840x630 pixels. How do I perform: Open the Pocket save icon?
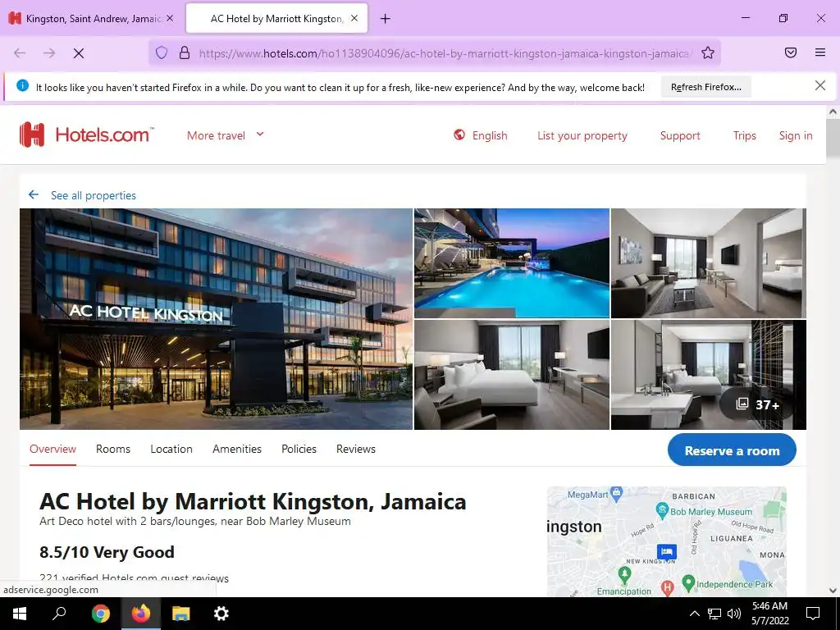(x=791, y=52)
